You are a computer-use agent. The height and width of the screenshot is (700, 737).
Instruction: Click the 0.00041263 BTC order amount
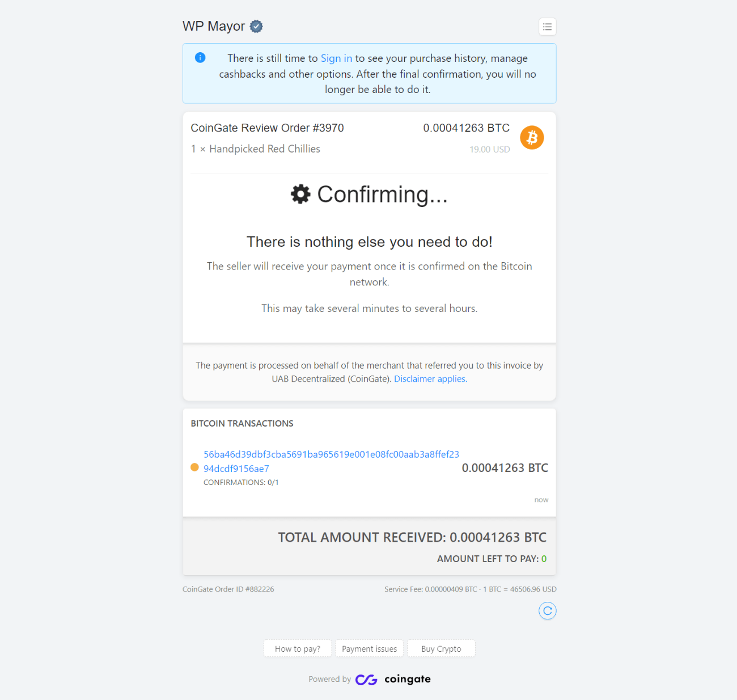[x=466, y=128]
